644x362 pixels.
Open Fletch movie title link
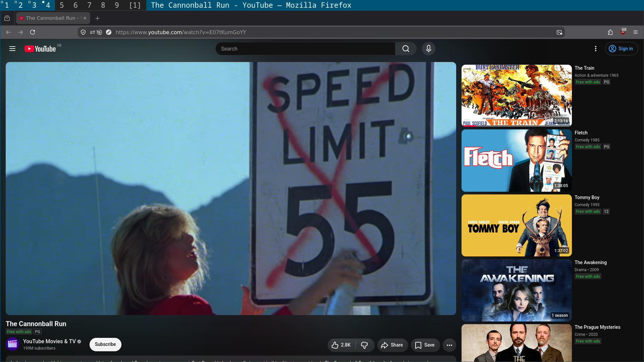click(581, 133)
